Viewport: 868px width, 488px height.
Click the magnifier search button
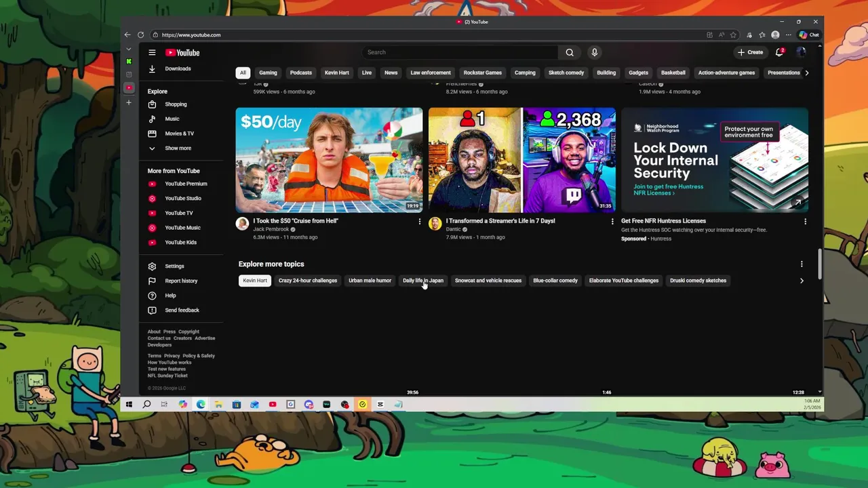(x=570, y=52)
